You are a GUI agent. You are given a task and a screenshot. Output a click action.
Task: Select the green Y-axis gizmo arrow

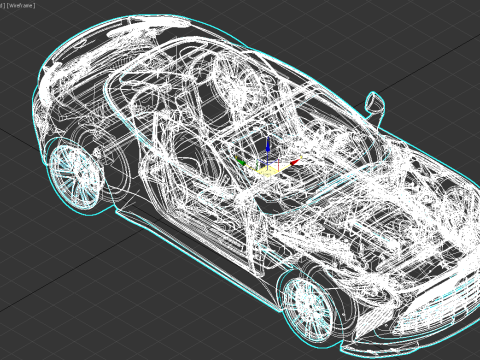pyautogui.click(x=241, y=162)
